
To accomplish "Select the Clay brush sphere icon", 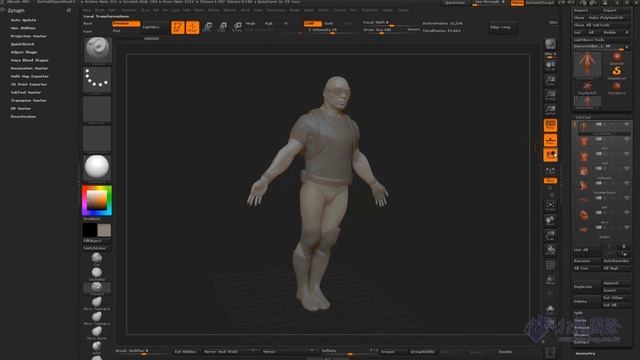I will (97, 258).
